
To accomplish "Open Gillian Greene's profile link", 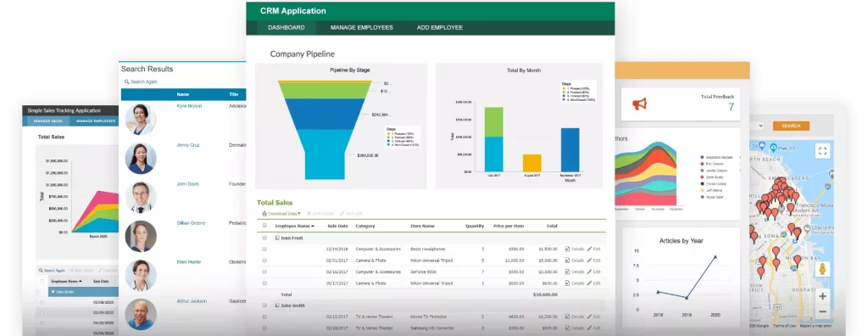I will point(191,223).
